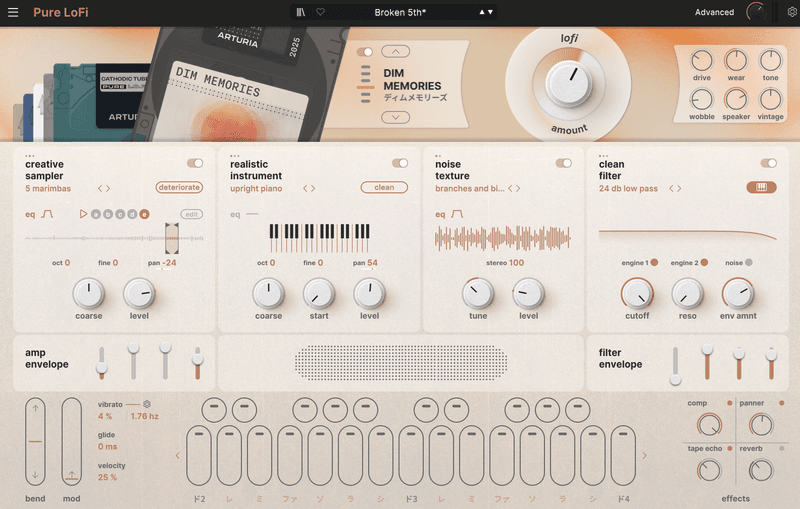
Task: Open the hamburger main menu
Action: click(x=13, y=12)
